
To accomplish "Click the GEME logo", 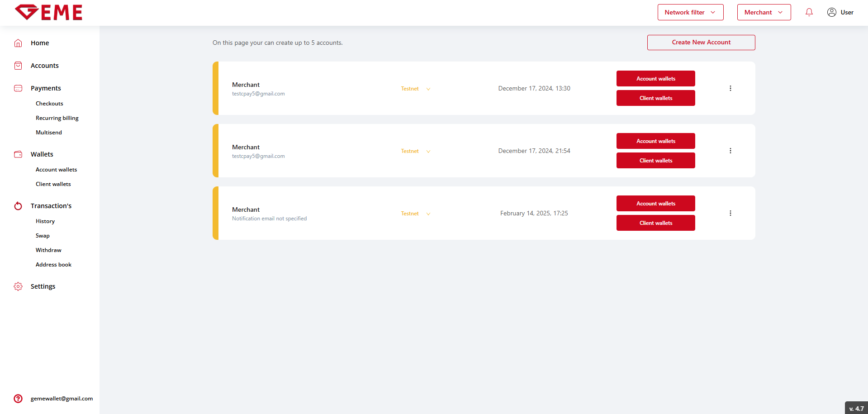I will [x=48, y=12].
